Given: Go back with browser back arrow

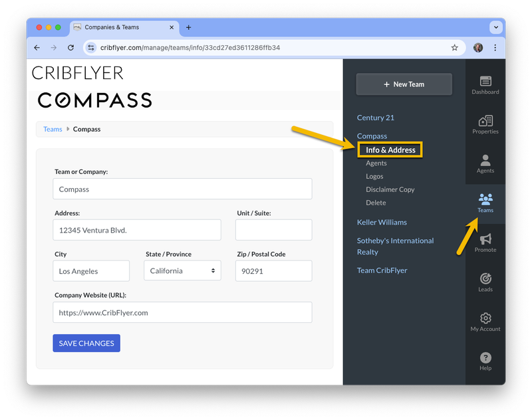Looking at the screenshot, I should pyautogui.click(x=37, y=48).
